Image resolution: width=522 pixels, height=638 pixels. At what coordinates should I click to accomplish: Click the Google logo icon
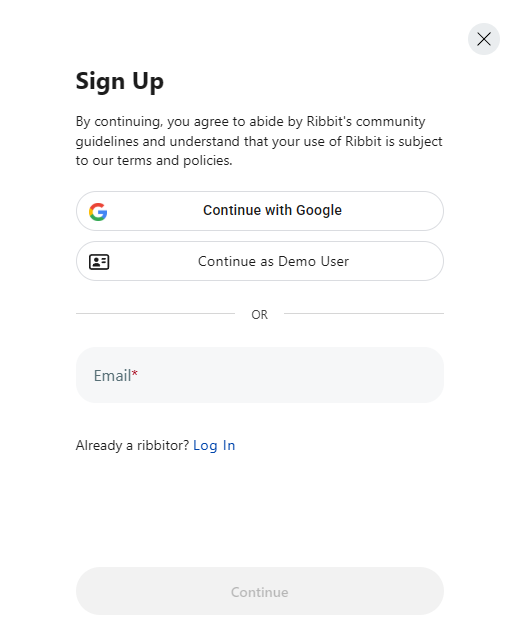[x=98, y=212]
